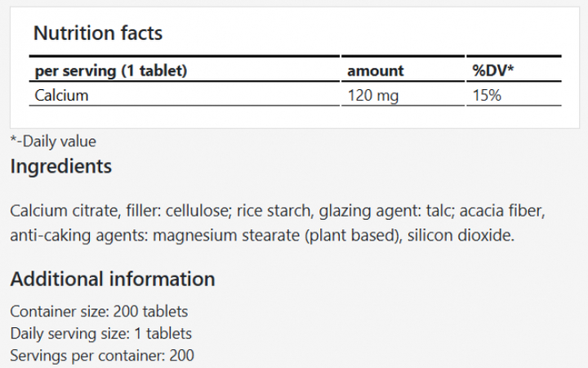Click the 'amount' column header
The image size is (588, 368).
pyautogui.click(x=376, y=71)
